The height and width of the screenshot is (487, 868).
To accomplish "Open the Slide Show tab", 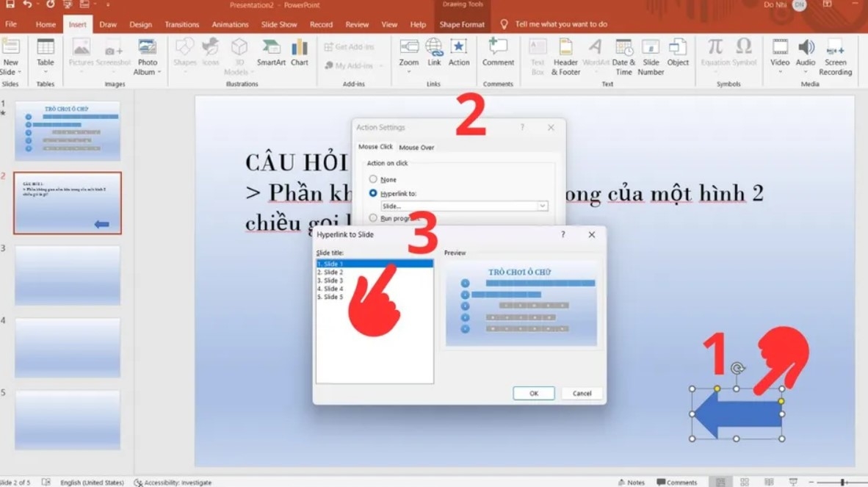I will (279, 24).
